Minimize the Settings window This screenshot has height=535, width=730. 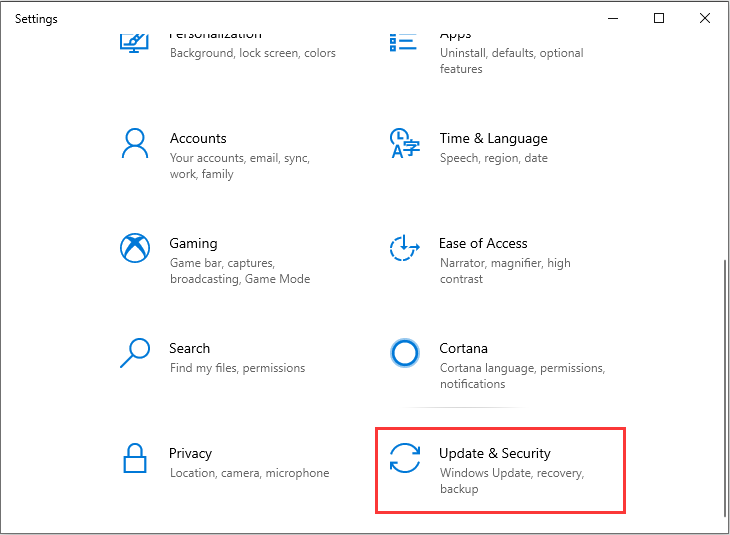[613, 19]
